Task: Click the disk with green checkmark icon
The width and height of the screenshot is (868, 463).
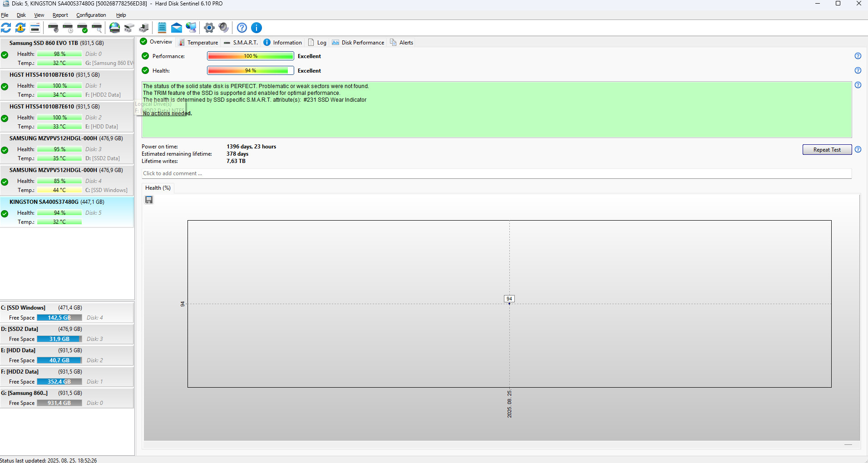Action: [82, 28]
